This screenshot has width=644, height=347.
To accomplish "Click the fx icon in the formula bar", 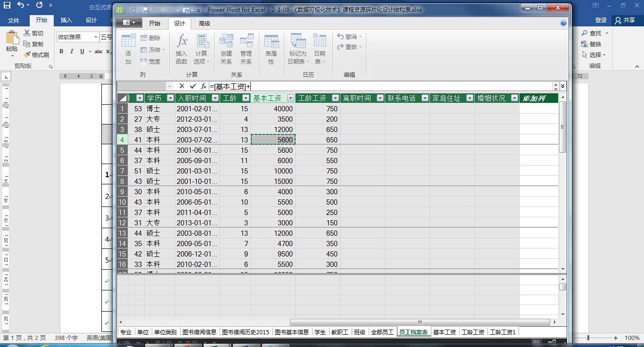I will [x=204, y=86].
